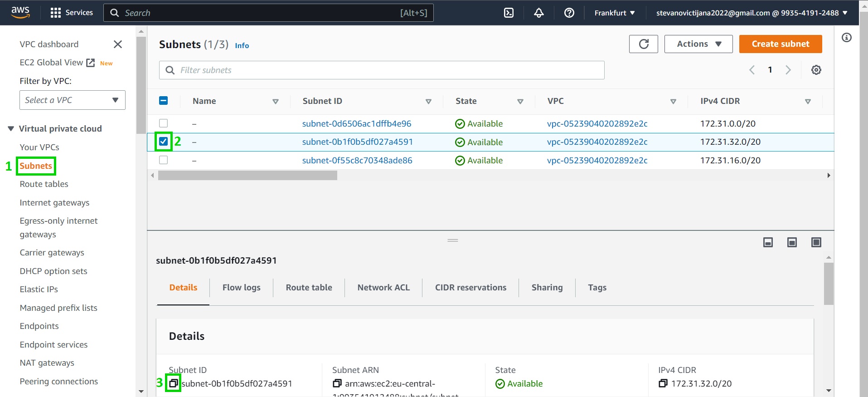This screenshot has width=868, height=397.
Task: Go to next page of subnets
Action: tap(788, 70)
